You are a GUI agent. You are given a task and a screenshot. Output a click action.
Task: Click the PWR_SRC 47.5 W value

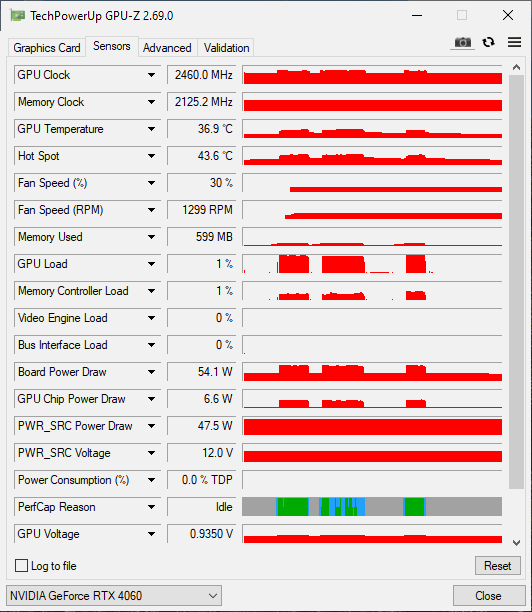pos(202,426)
